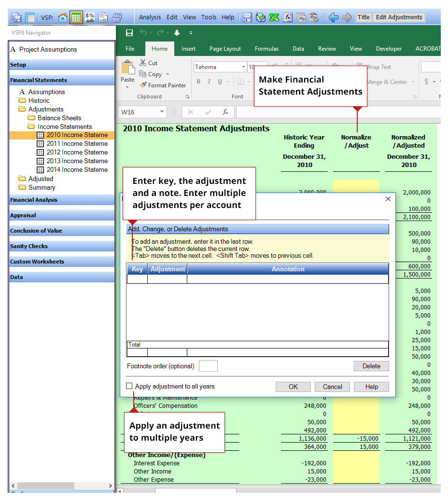Open the Underline style dropdown arrow
Screen dimensions: 448x501
(228, 82)
